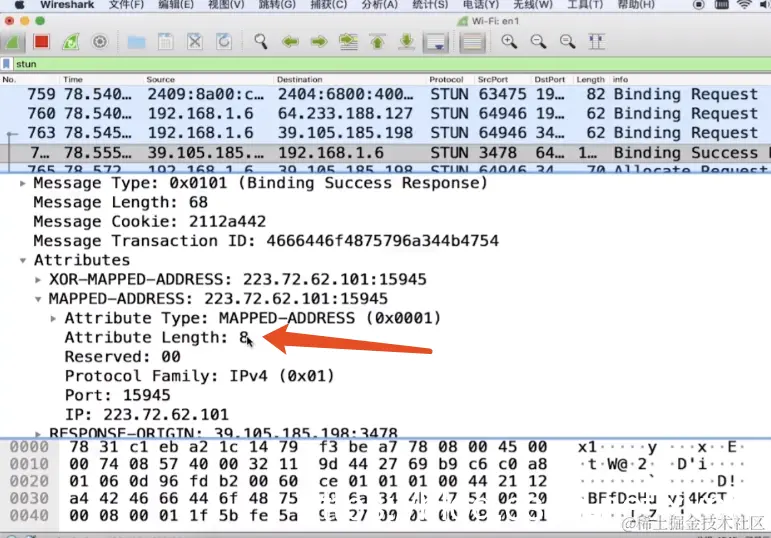This screenshot has width=771, height=538.
Task: Go forward to next packet arrow
Action: (319, 42)
